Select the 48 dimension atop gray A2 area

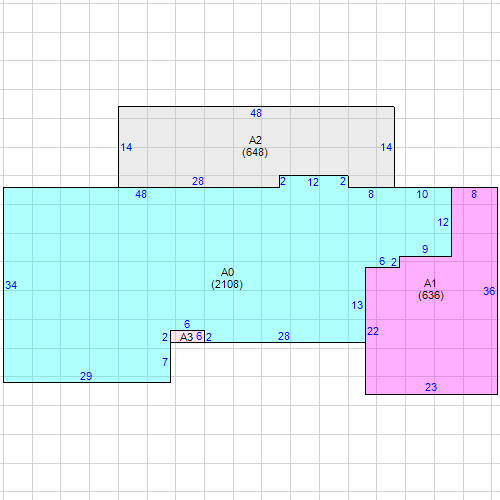256,113
